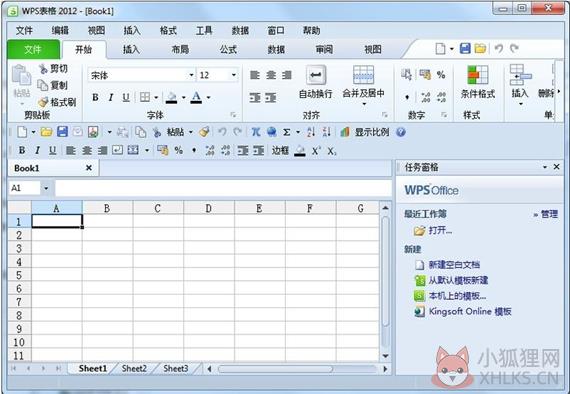Screen dimensions: 570x394
Task: Click the Merge and Center (合并及居中) icon
Action: point(363,75)
